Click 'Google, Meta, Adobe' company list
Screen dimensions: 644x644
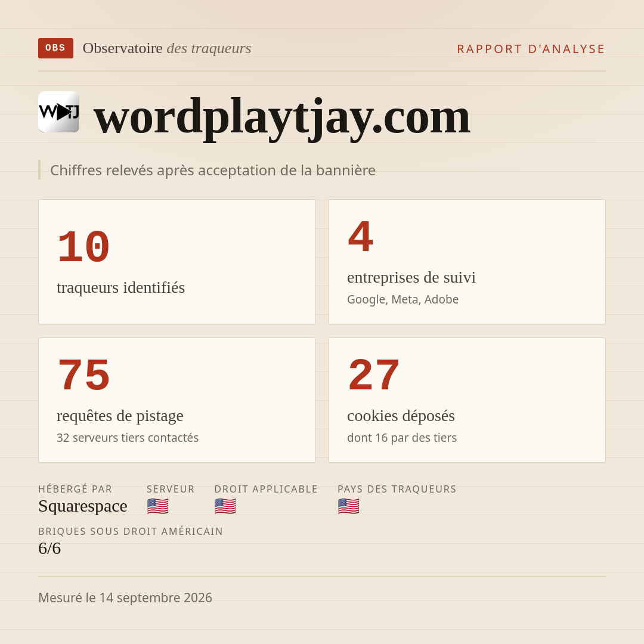[x=402, y=299]
